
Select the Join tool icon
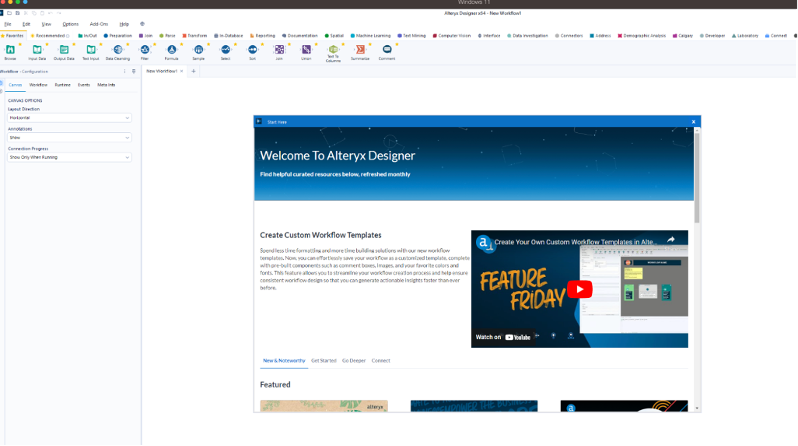pyautogui.click(x=279, y=49)
